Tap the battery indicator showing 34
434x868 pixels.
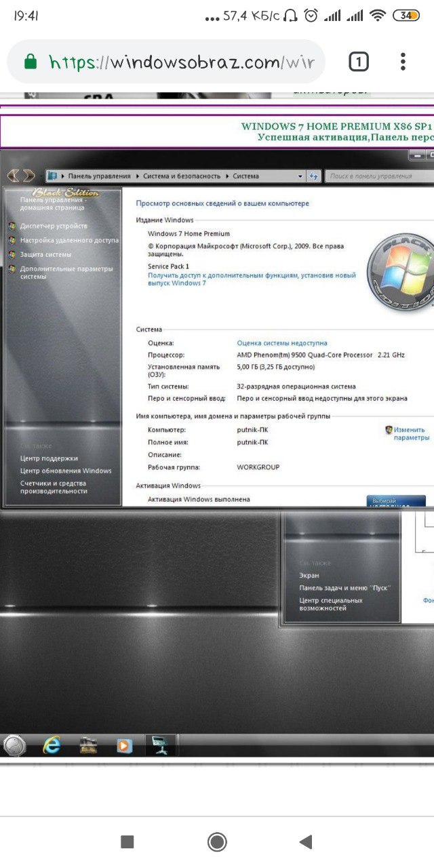tap(406, 16)
